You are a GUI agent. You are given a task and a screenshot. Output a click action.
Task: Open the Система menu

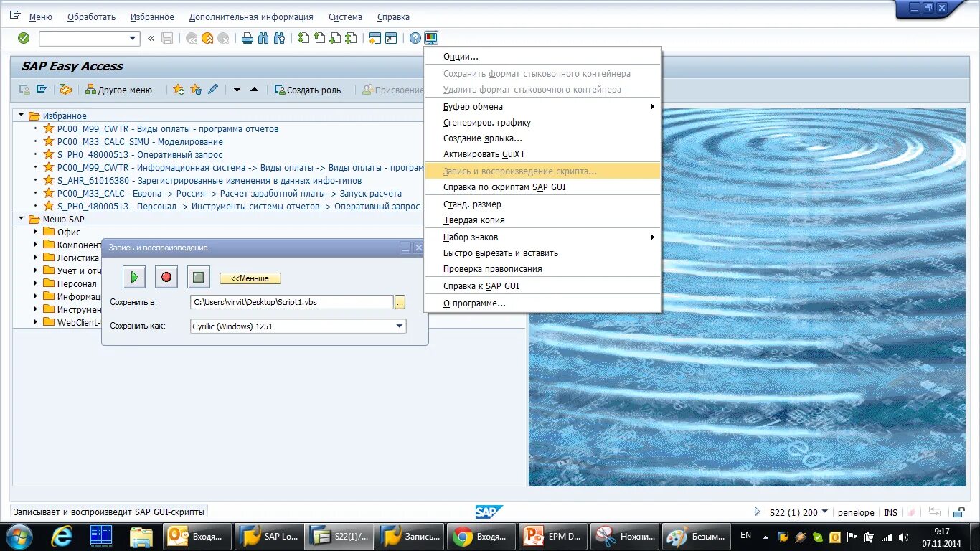click(345, 17)
